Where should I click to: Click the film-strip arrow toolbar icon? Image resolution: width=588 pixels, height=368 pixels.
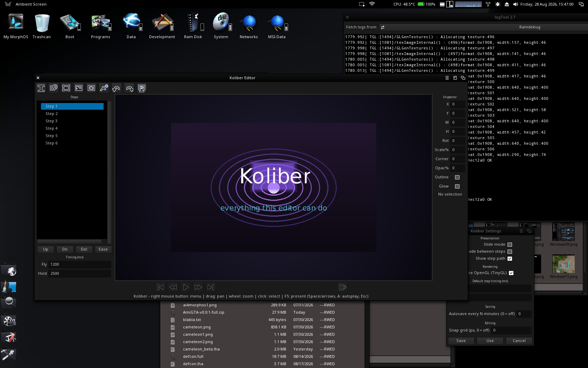pyautogui.click(x=91, y=88)
